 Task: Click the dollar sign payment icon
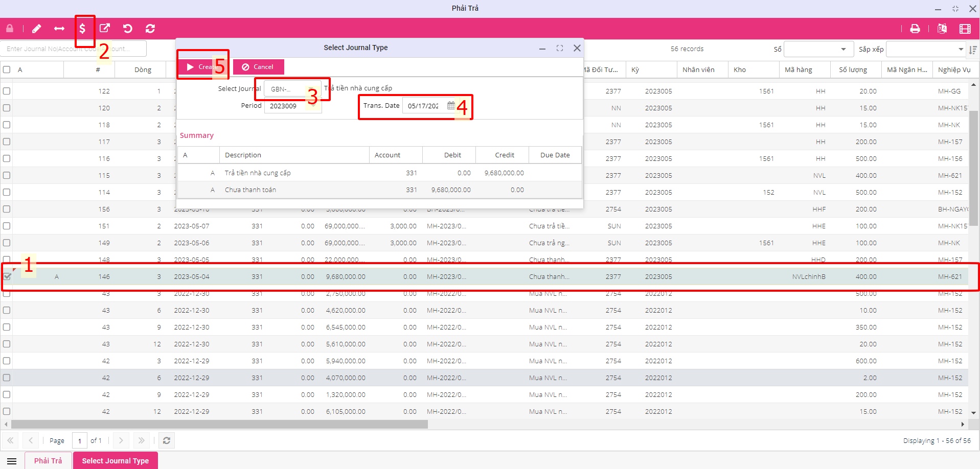[x=82, y=29]
